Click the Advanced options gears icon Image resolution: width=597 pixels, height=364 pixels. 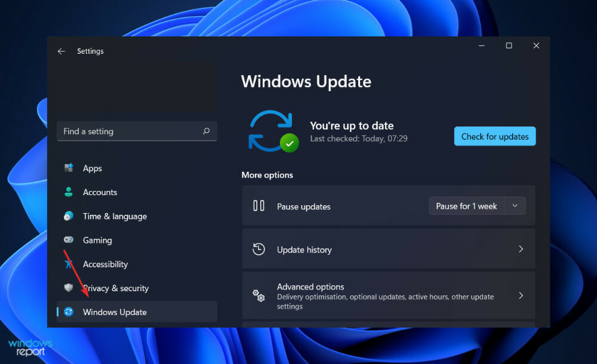point(259,295)
